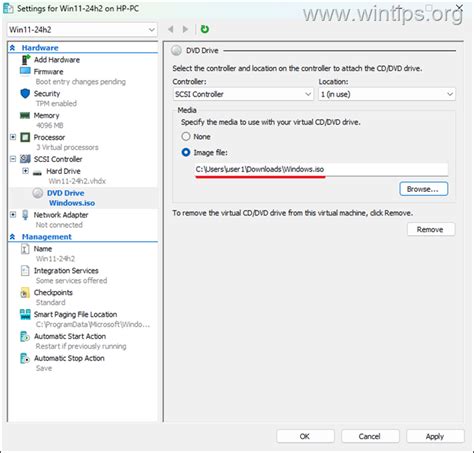Open Automatic Stop Action settings
This screenshot has width=474, height=453.
click(69, 358)
